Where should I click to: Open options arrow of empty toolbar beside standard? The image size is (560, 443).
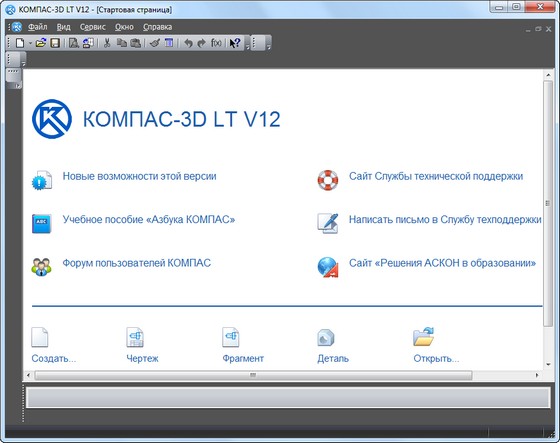[269, 46]
